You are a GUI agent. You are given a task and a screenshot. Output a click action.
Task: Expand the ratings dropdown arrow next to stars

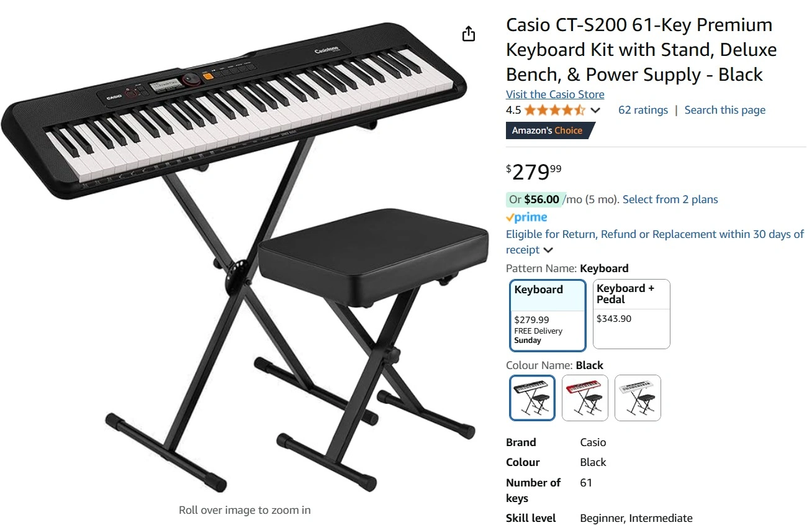[595, 111]
